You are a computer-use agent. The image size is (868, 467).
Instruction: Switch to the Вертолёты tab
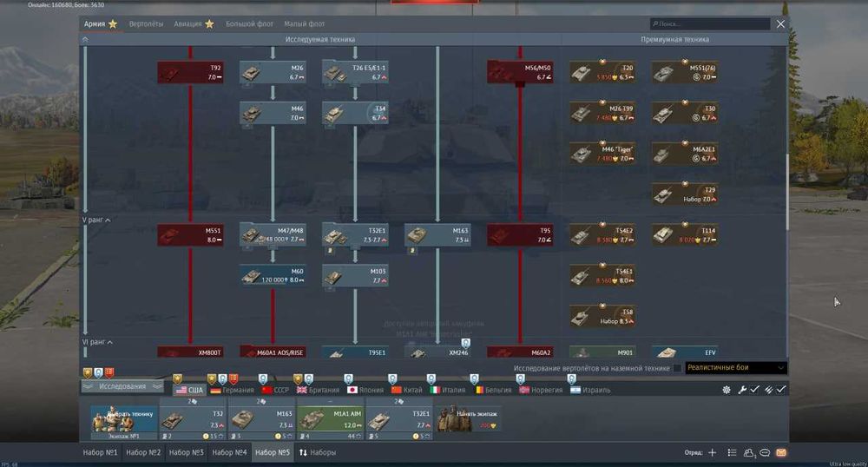click(146, 23)
